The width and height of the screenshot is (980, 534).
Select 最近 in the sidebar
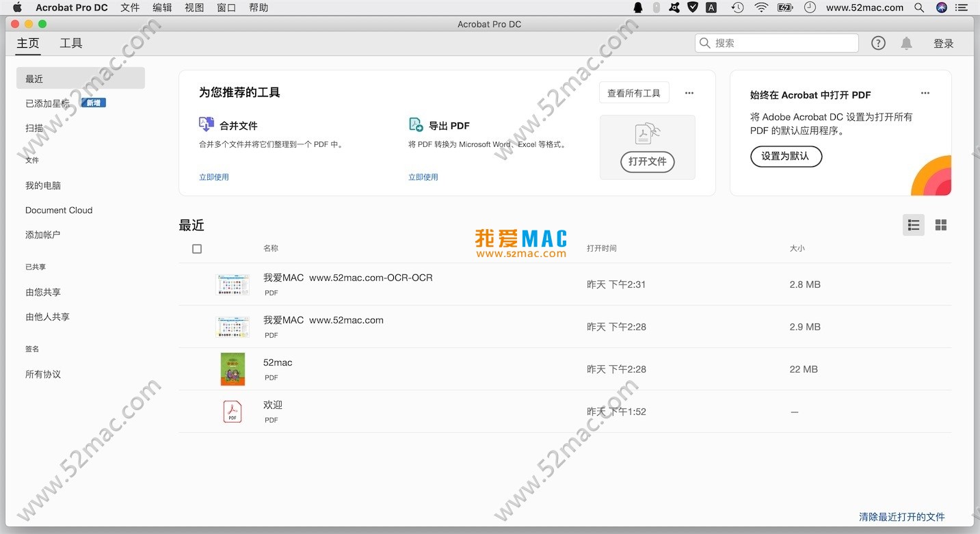pos(81,79)
